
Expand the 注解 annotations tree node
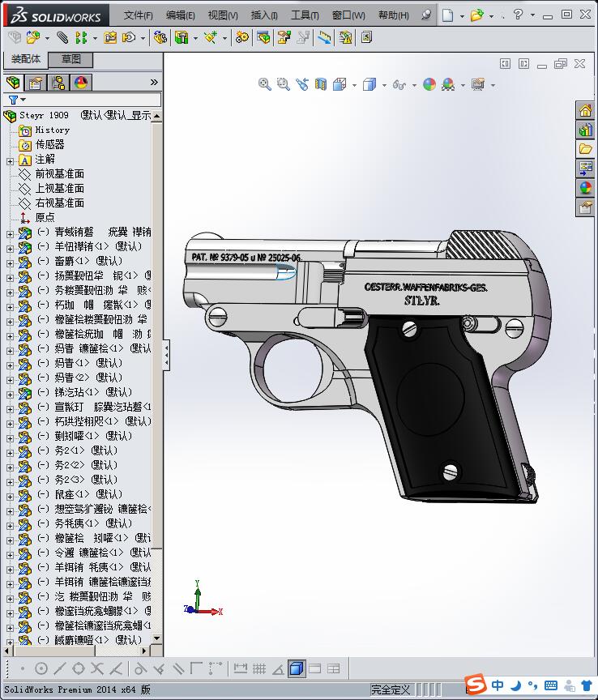10,161
